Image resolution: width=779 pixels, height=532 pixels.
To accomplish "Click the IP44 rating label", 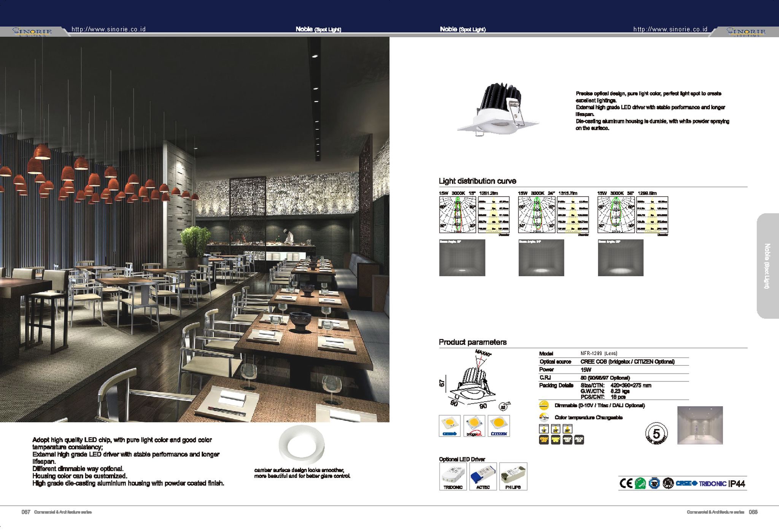I will click(x=737, y=484).
